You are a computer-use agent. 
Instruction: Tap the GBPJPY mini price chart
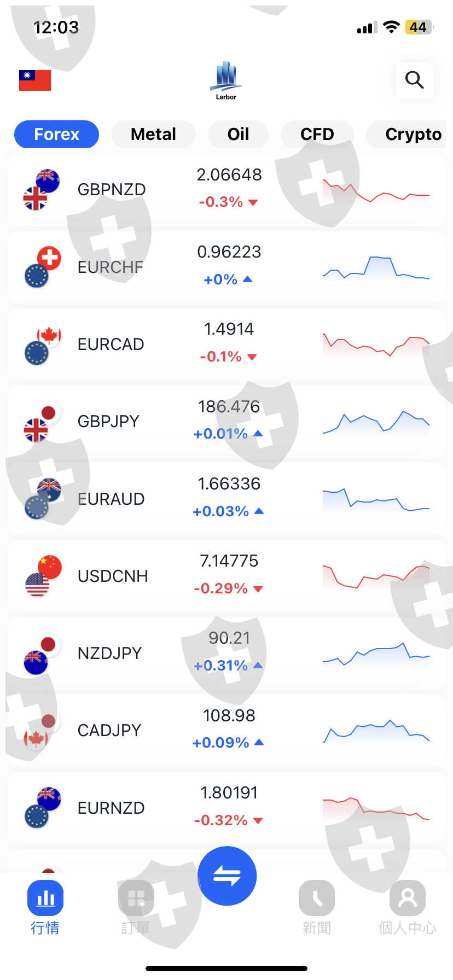tap(376, 422)
